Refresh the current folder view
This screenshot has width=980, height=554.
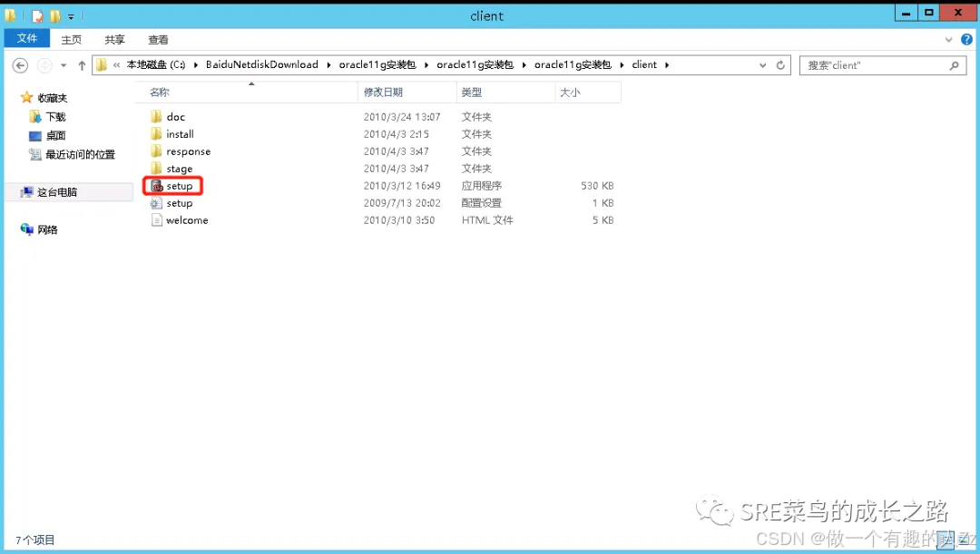click(x=781, y=64)
